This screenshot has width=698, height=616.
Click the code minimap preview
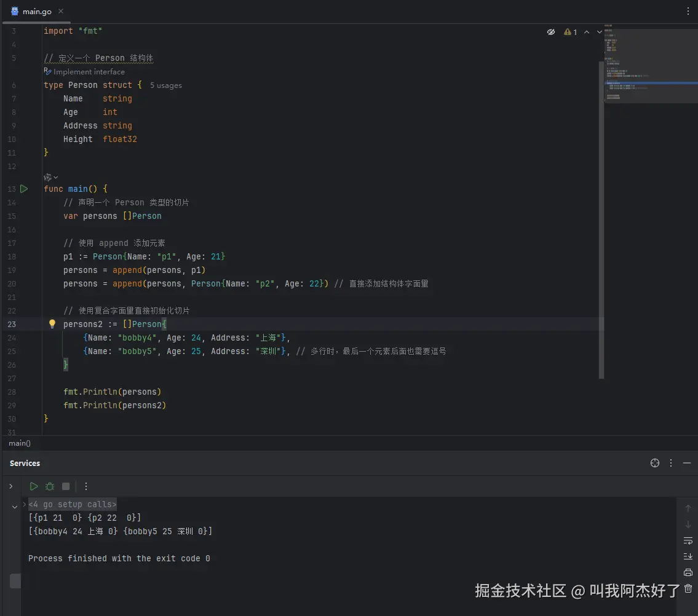pyautogui.click(x=651, y=65)
